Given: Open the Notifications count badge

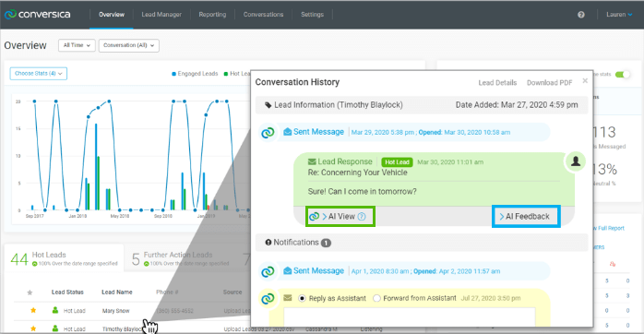Looking at the screenshot, I should [326, 243].
